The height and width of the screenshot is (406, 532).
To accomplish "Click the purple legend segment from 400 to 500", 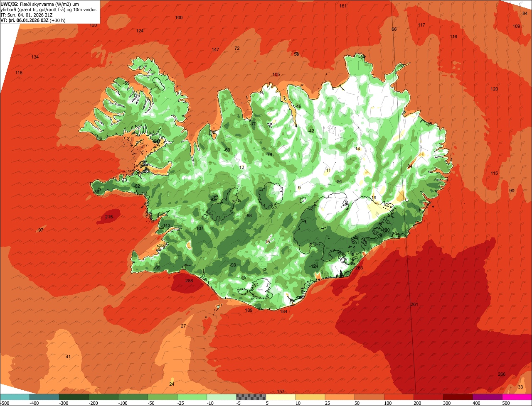I will [488, 397].
